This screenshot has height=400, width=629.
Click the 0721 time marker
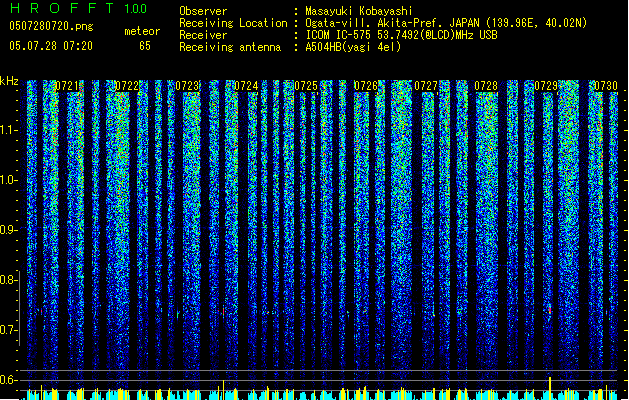(67, 86)
